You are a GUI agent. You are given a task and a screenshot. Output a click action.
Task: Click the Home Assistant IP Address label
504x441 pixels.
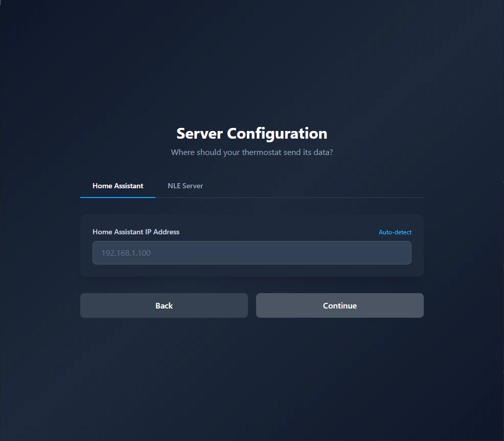click(136, 232)
